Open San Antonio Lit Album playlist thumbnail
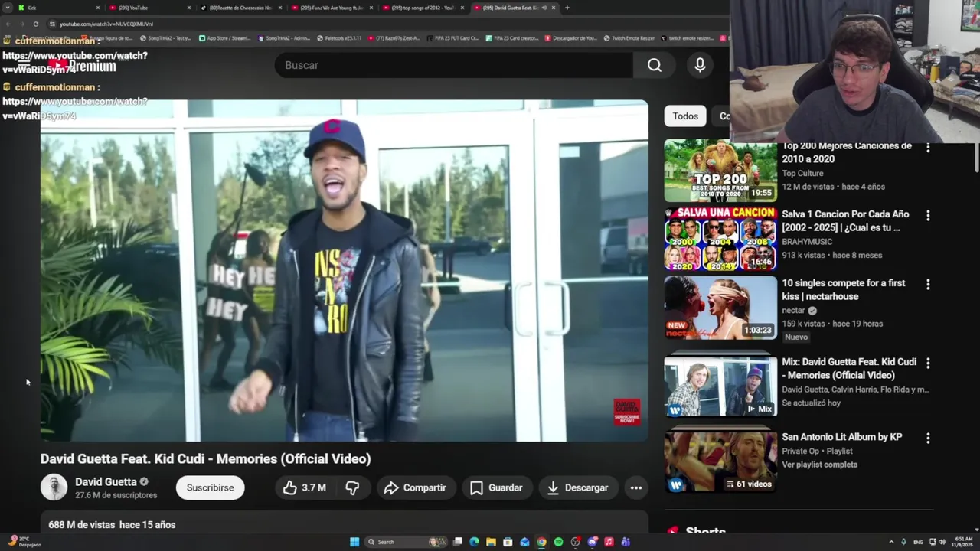This screenshot has width=980, height=551. pyautogui.click(x=720, y=461)
